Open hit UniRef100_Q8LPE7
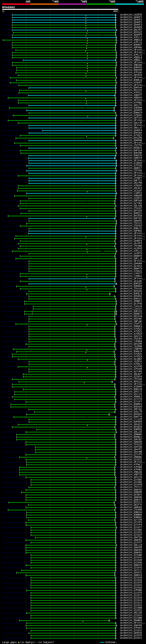The width and height of the screenshot is (146, 644). (131, 30)
